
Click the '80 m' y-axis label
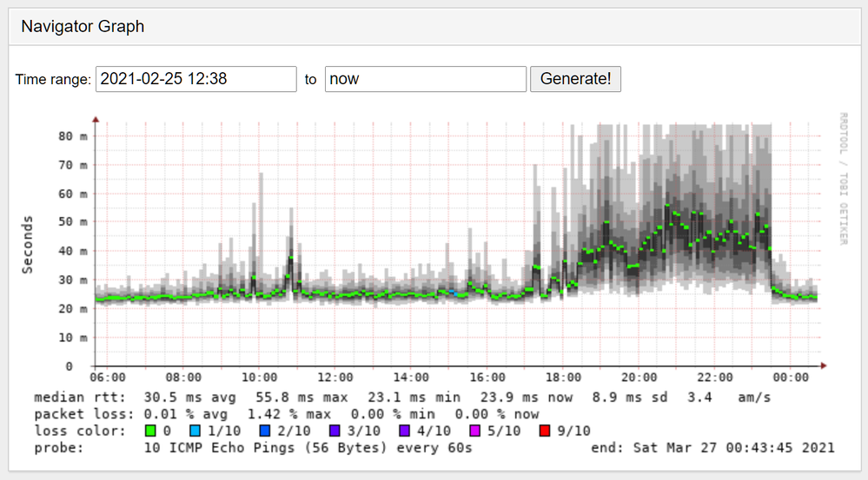pyautogui.click(x=73, y=136)
